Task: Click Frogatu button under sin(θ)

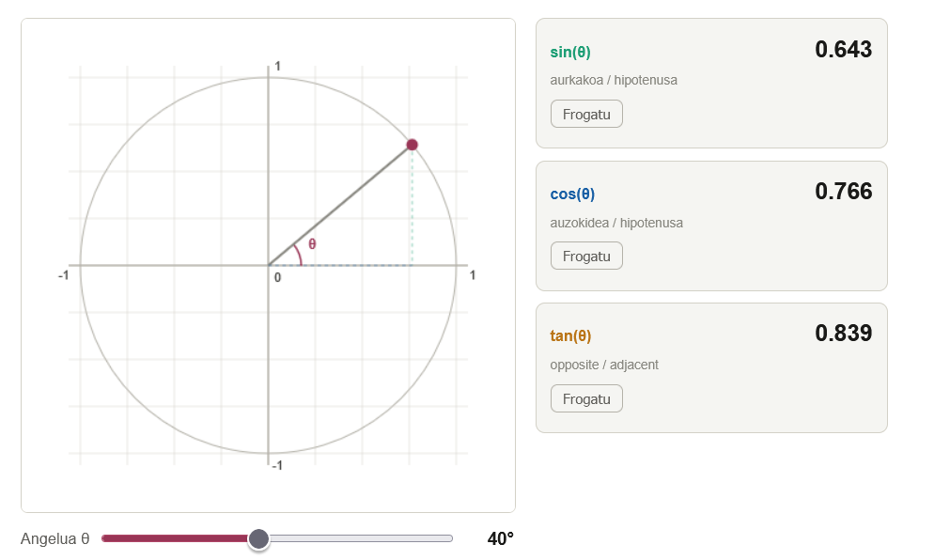Action: (x=586, y=114)
